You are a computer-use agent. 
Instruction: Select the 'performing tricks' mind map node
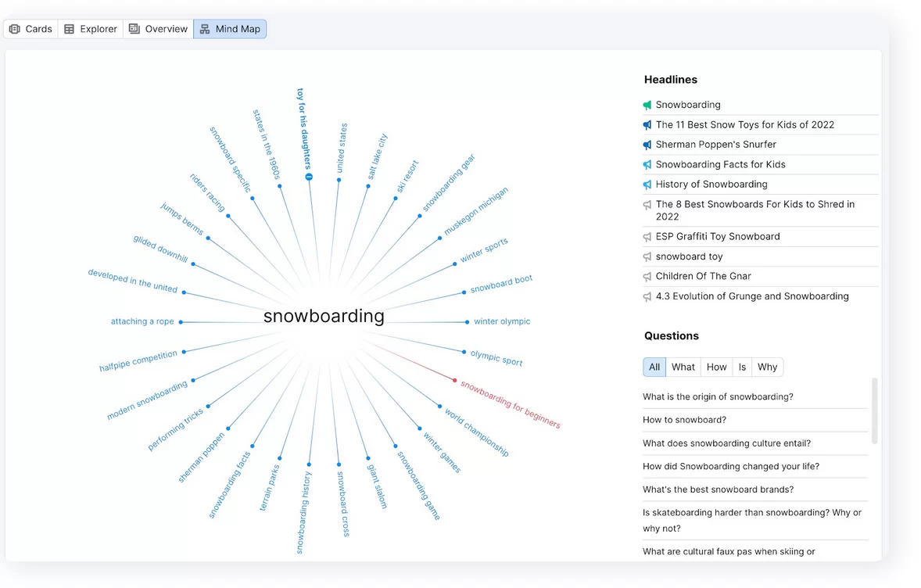[x=176, y=429]
